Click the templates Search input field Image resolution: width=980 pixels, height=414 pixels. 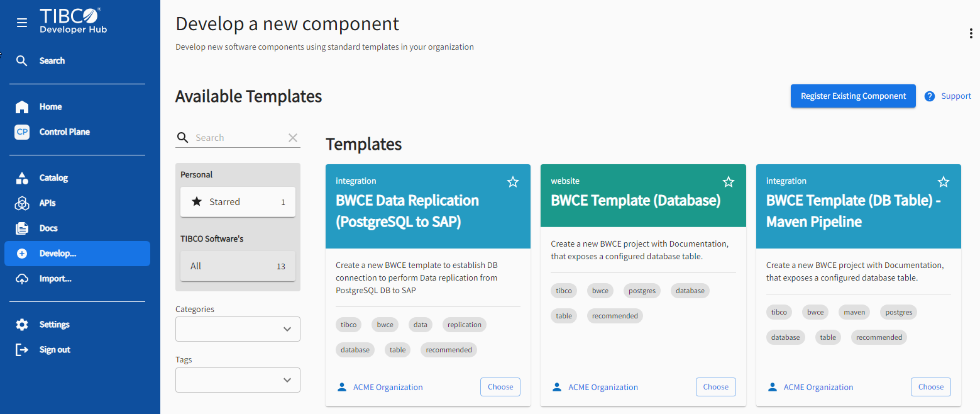(x=239, y=138)
